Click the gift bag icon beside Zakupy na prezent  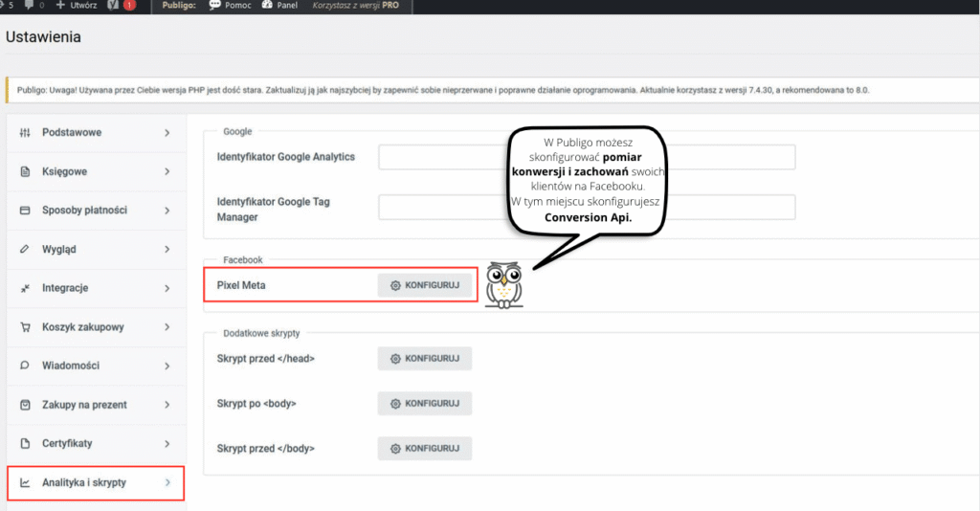(25, 405)
